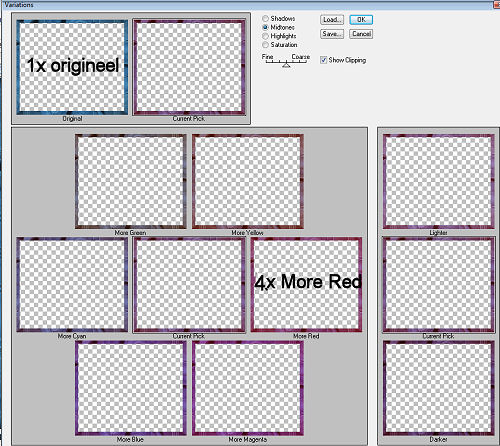Choose the More Blue thumbnail
This screenshot has width=500, height=446.
(x=131, y=388)
